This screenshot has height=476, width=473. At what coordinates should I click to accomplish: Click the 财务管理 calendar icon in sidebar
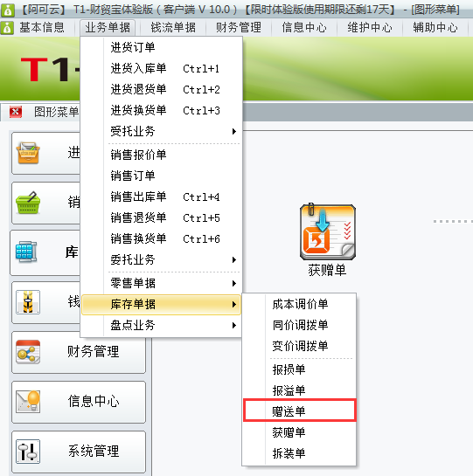[28, 352]
